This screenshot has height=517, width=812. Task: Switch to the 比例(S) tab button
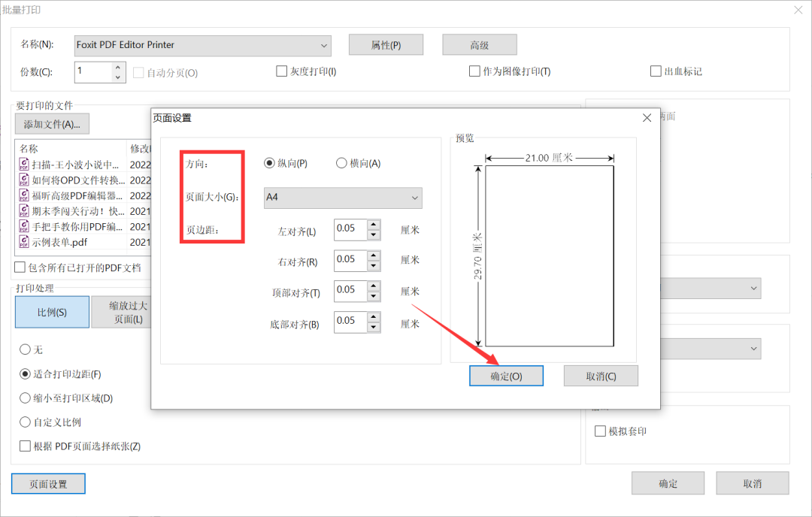click(x=52, y=312)
